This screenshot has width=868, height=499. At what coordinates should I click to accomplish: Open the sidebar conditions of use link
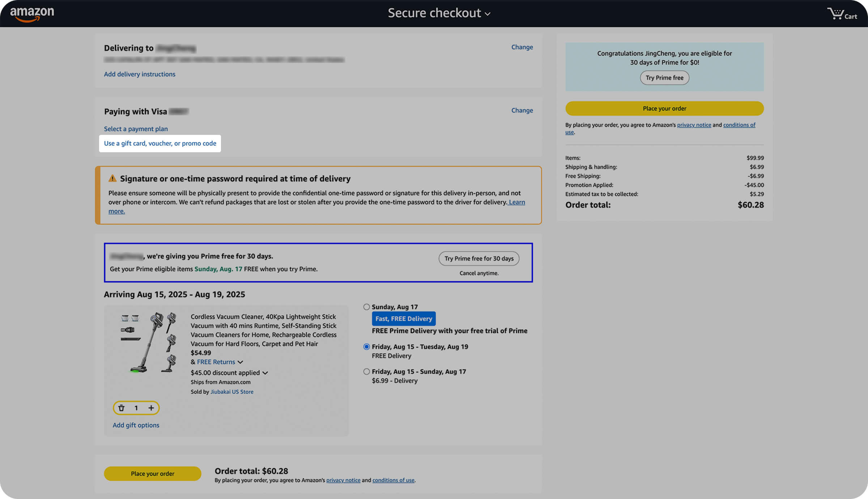[739, 125]
